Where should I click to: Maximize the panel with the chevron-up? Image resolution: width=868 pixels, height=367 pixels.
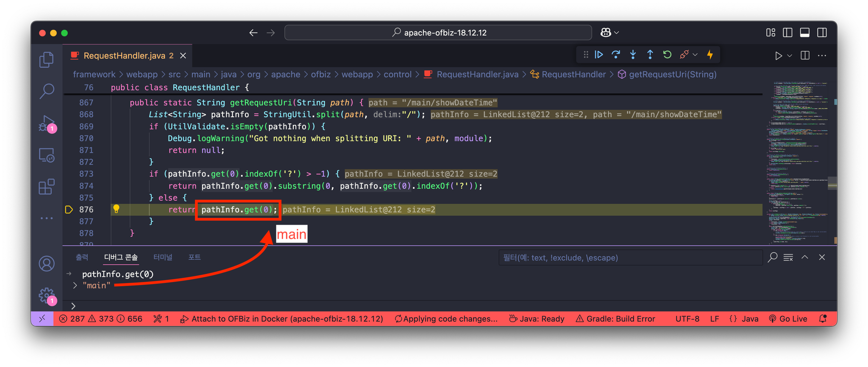(805, 257)
